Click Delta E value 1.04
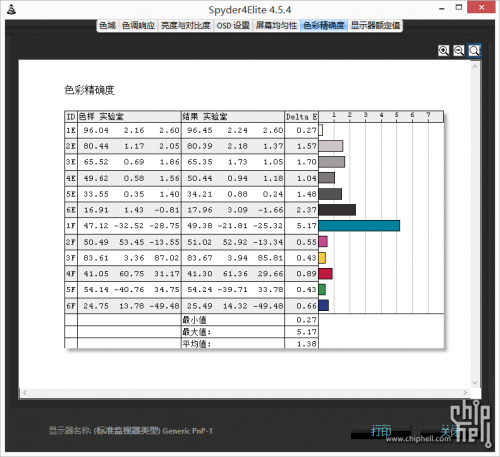The image size is (500, 457). coord(306,178)
